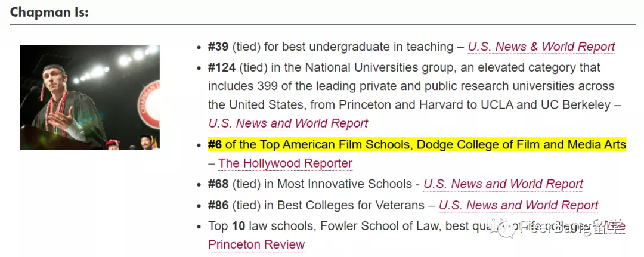Open the Princeton Review link
644x257 pixels.
256,244
